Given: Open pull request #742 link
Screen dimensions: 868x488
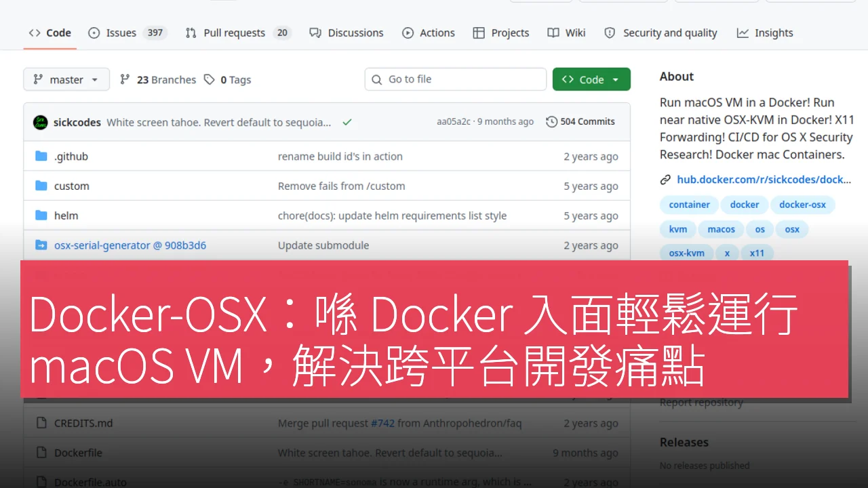Looking at the screenshot, I should point(382,423).
